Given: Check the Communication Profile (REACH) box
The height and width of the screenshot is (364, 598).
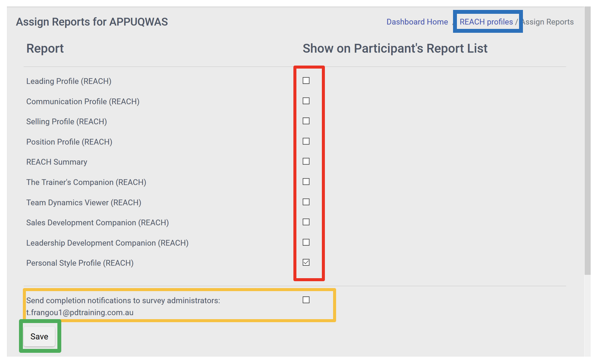Looking at the screenshot, I should click(306, 100).
